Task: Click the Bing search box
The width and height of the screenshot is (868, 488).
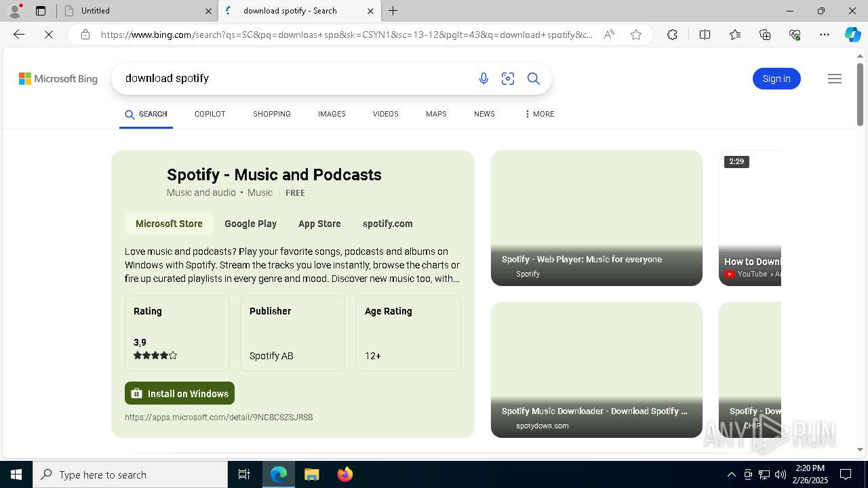Action: [x=295, y=79]
